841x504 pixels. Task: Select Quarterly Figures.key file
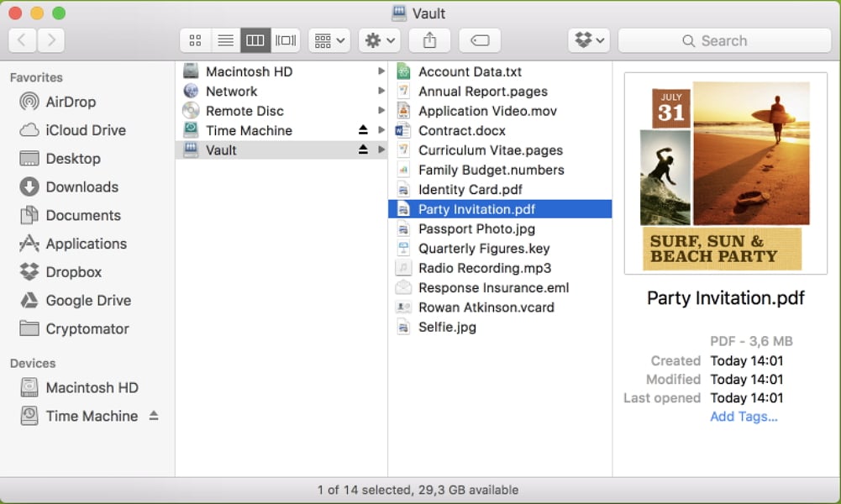484,249
